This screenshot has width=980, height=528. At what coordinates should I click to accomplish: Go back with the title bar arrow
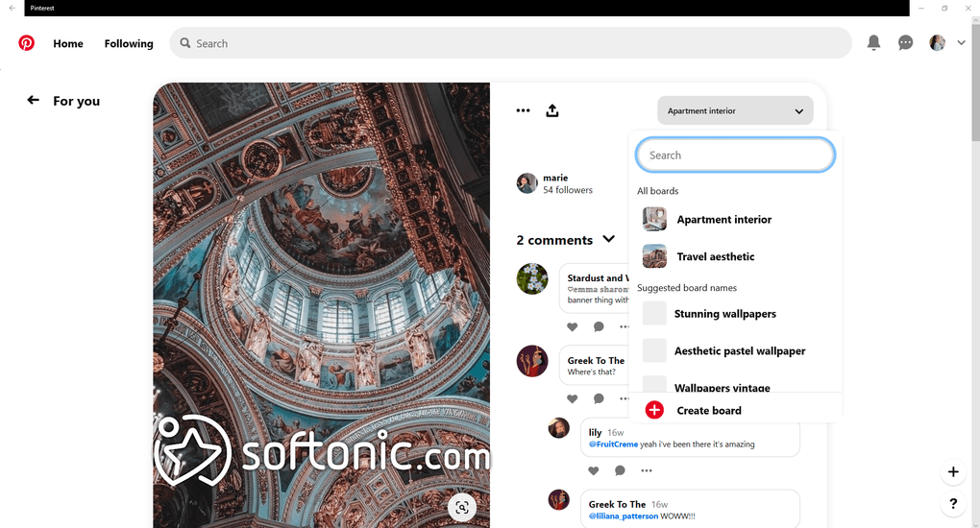coord(12,8)
